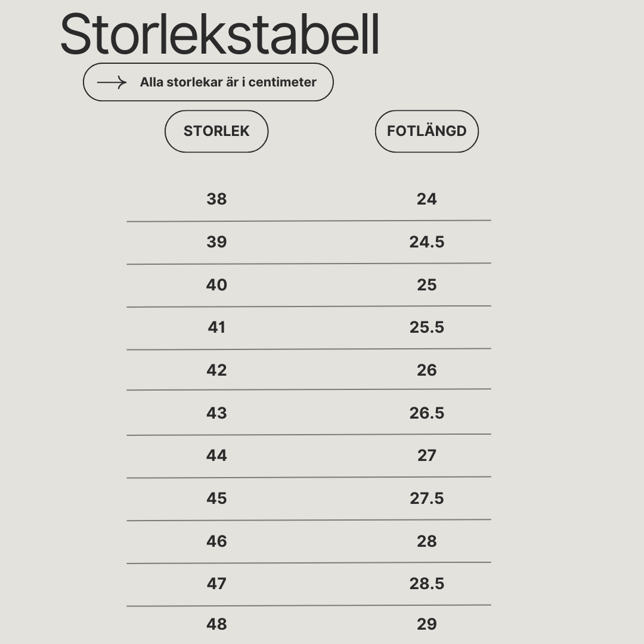Select size 45 entry

(x=216, y=498)
